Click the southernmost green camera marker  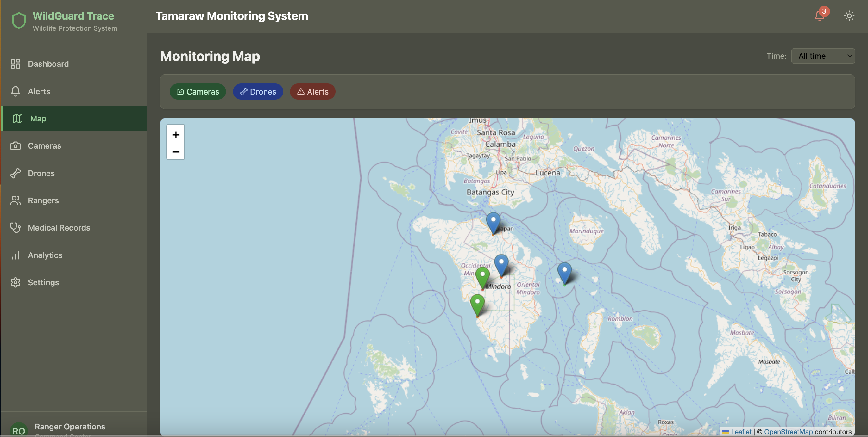[477, 304]
